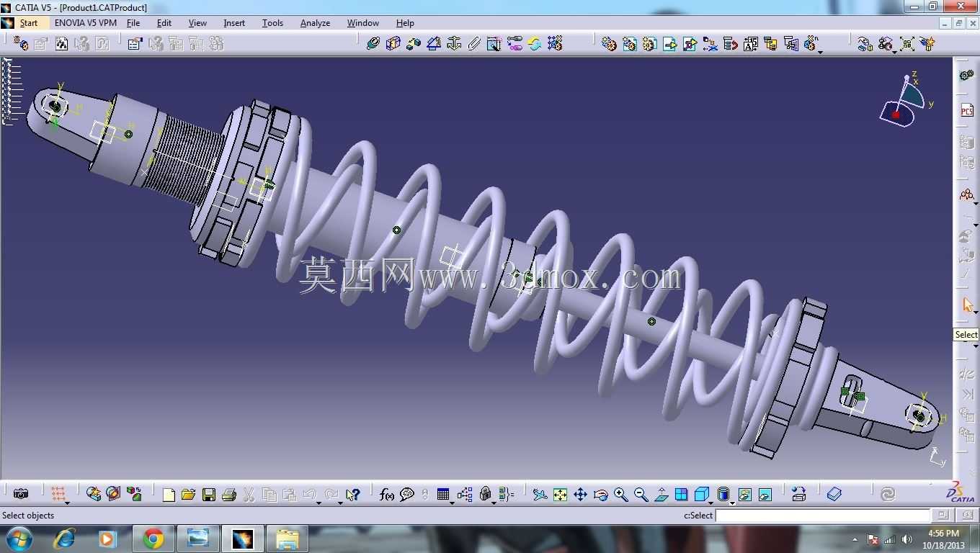This screenshot has height=553, width=980.
Task: Click the Explode assembly icon
Action: coord(907,44)
